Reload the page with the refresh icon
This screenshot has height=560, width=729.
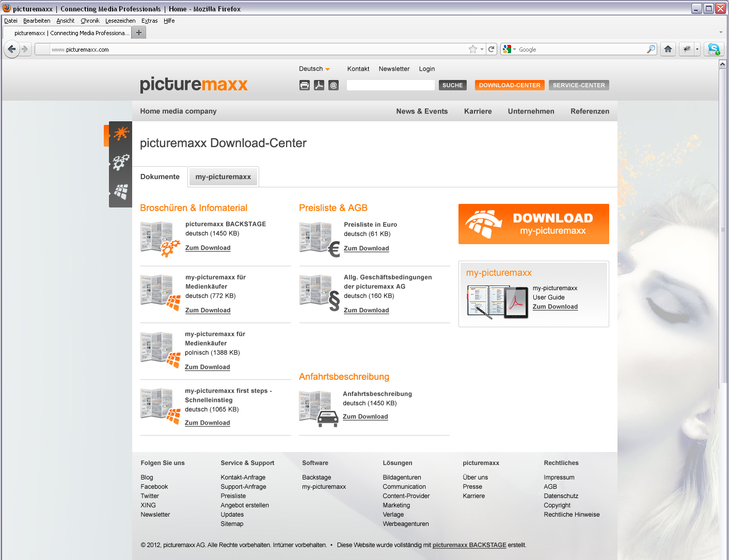[x=492, y=49]
